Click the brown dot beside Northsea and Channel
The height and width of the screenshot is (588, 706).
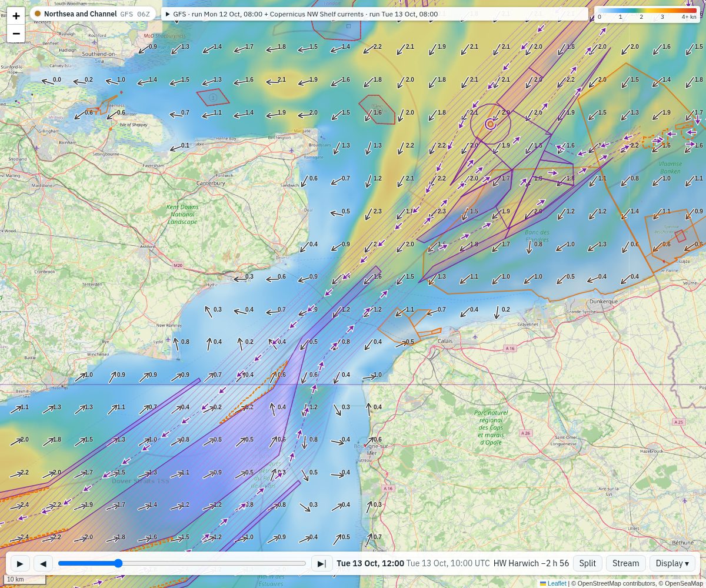pyautogui.click(x=38, y=14)
